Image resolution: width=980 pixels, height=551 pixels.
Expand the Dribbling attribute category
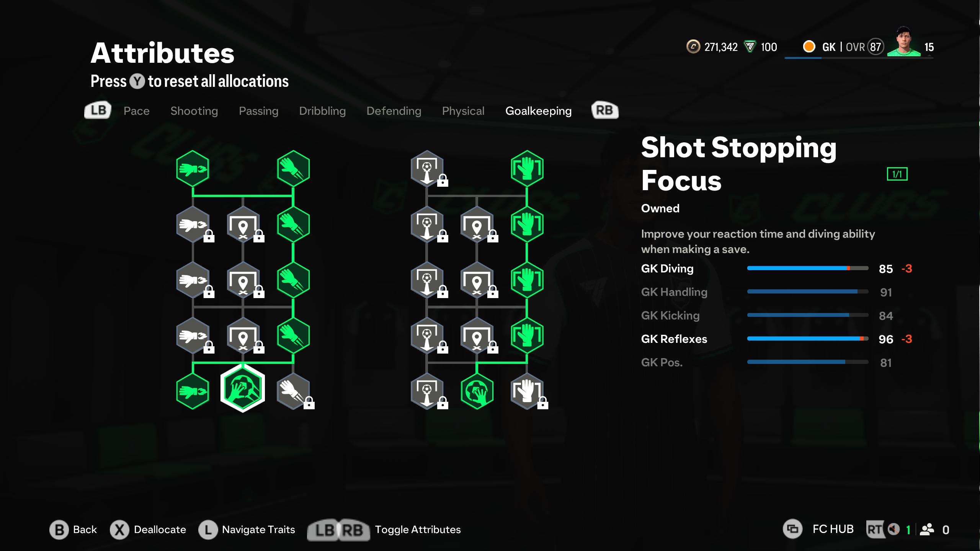point(322,110)
